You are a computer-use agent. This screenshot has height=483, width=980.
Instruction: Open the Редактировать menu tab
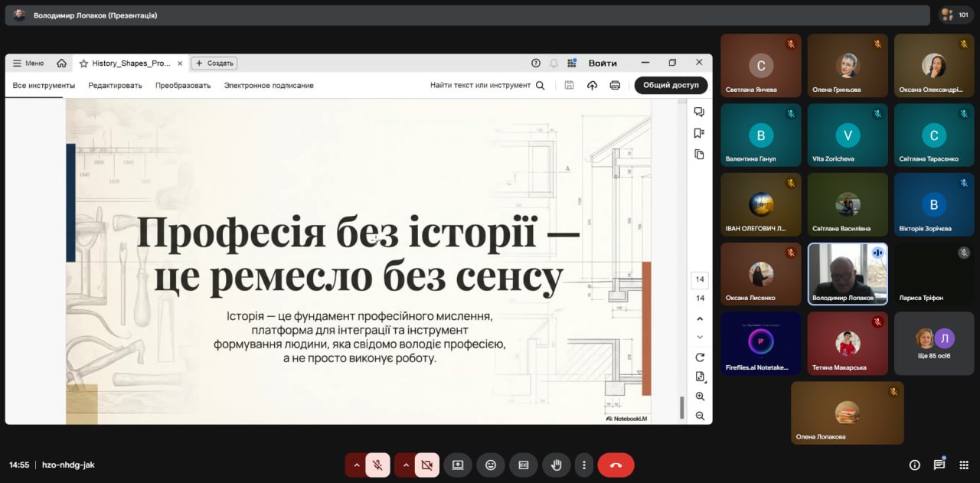pos(115,86)
